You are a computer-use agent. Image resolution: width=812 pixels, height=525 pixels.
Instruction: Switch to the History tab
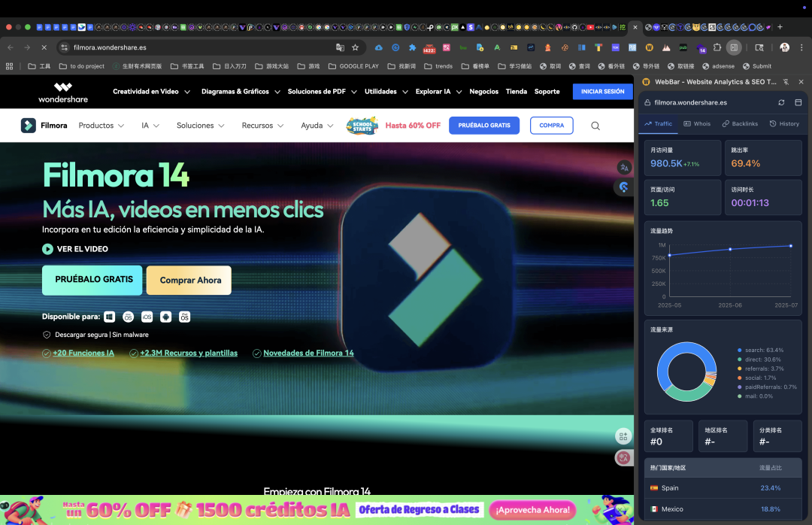pyautogui.click(x=784, y=124)
